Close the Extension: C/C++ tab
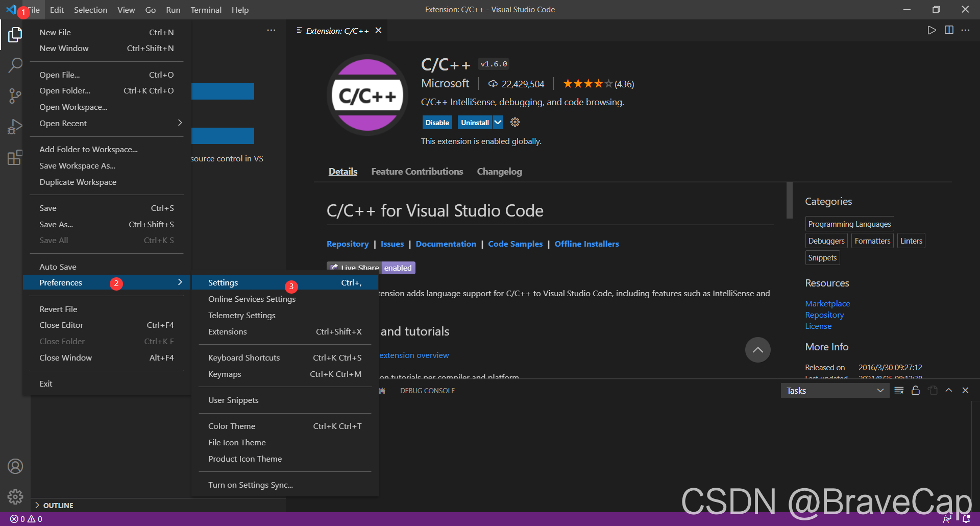 coord(378,30)
